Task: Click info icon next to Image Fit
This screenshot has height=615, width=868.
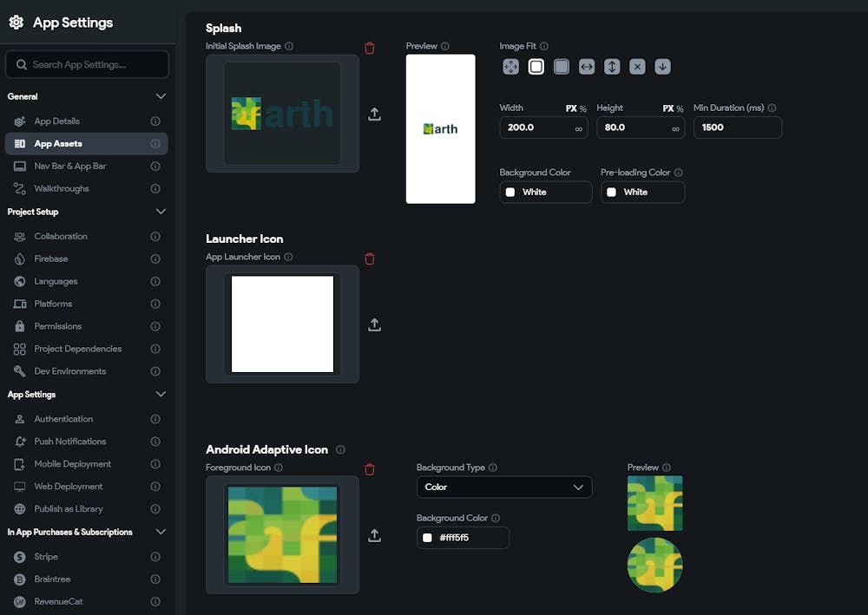Action: (x=544, y=46)
